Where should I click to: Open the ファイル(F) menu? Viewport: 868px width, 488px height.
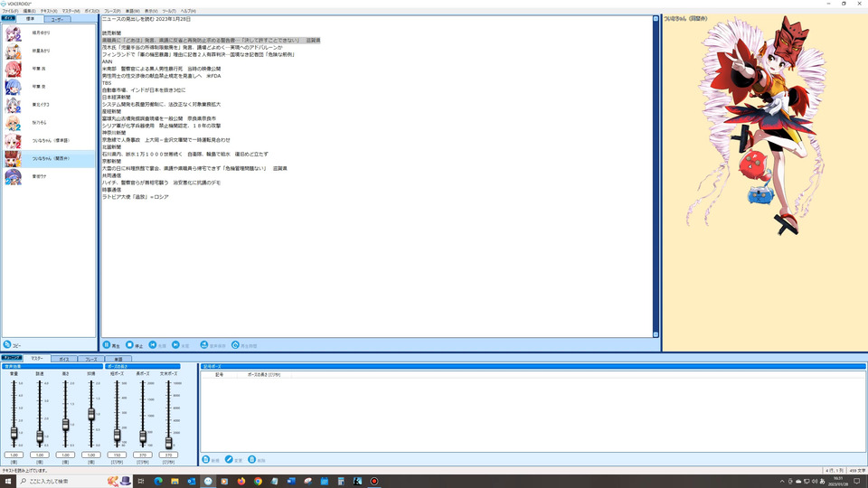click(x=10, y=11)
